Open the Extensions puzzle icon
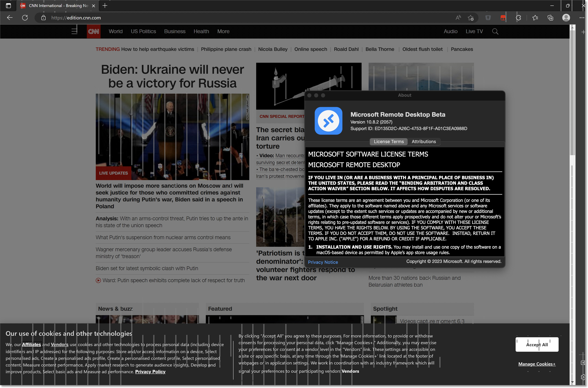Screen dimensions: 588x388 [518, 18]
